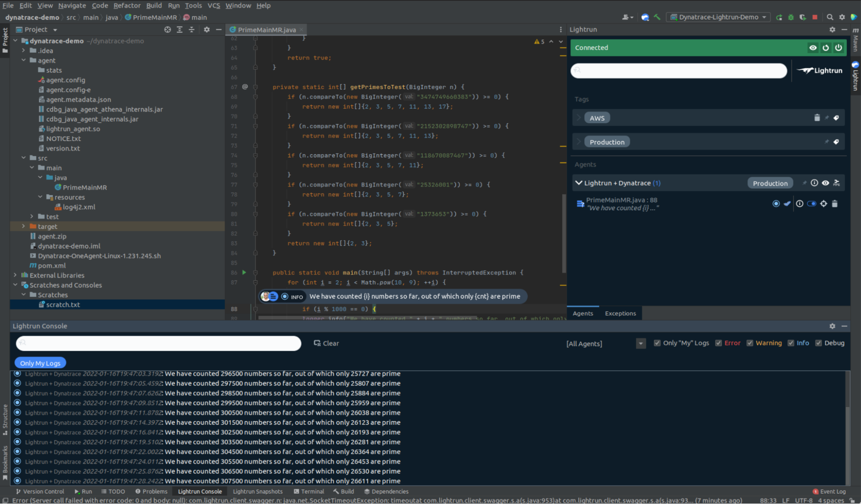
Task: Open the Refactor menu
Action: coord(127,6)
